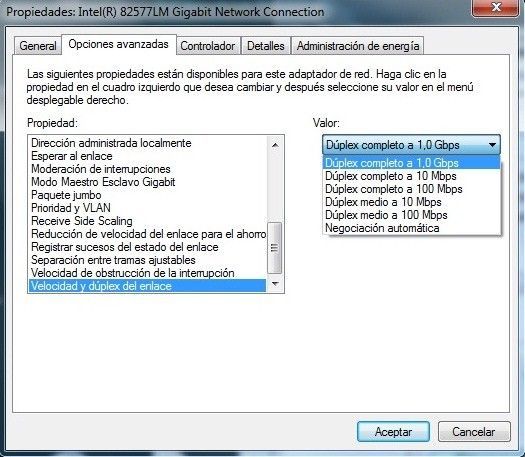Choose Dúplex completo a 1,0 Gbps option
525x457 pixels.
tap(411, 163)
